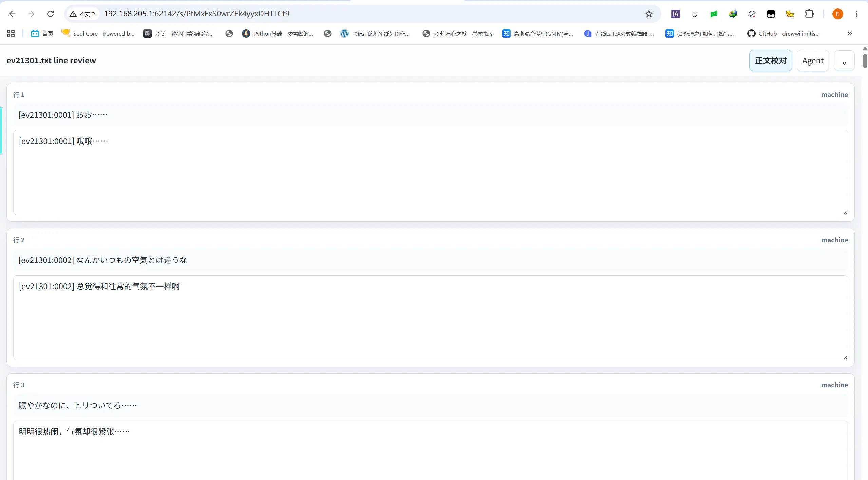Open the Internet Download Manager globe extension

pos(733,14)
